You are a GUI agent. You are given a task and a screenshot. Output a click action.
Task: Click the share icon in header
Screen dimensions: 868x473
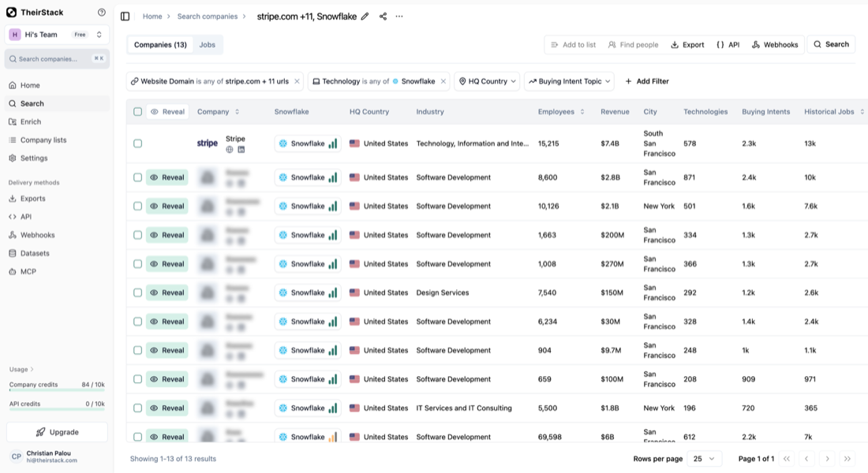[x=383, y=17]
